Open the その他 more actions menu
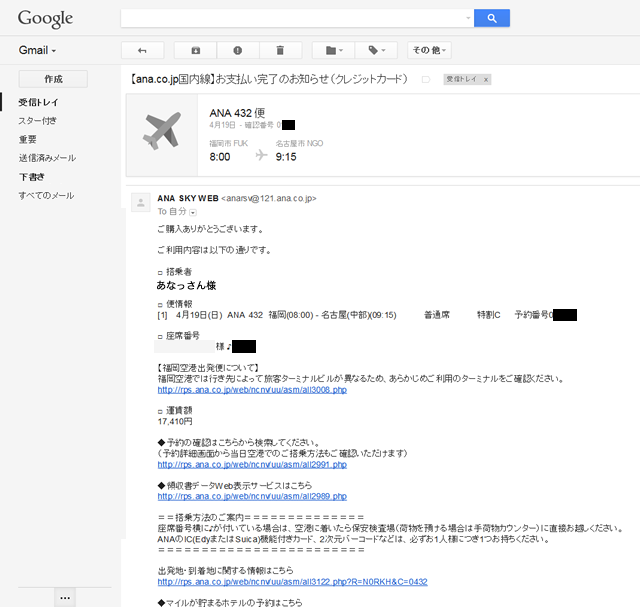Screen dimensions: 640x607 click(x=429, y=50)
